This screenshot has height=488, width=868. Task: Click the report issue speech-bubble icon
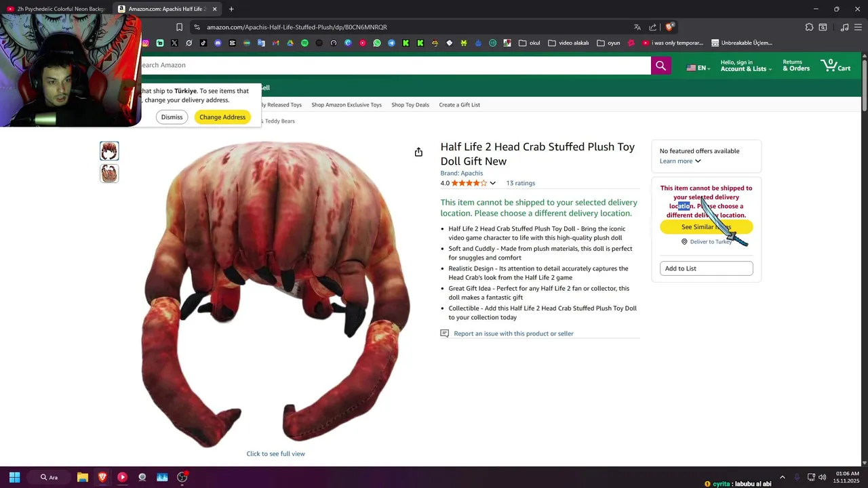(x=445, y=333)
